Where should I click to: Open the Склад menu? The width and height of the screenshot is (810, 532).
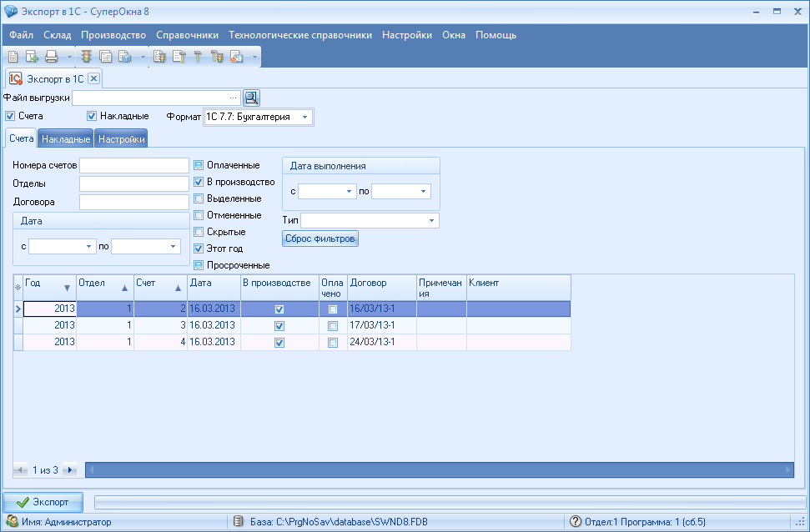pos(58,35)
